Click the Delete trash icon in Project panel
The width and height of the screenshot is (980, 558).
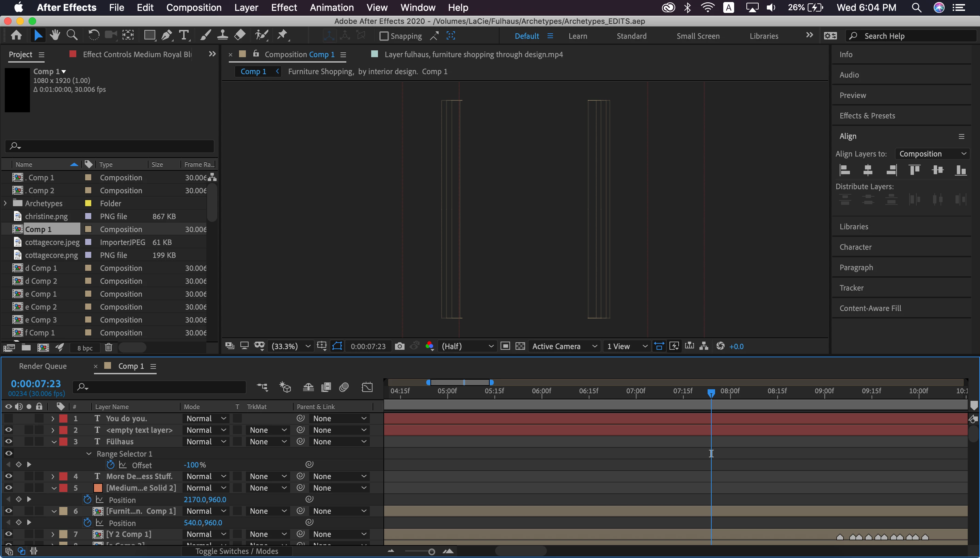click(109, 348)
